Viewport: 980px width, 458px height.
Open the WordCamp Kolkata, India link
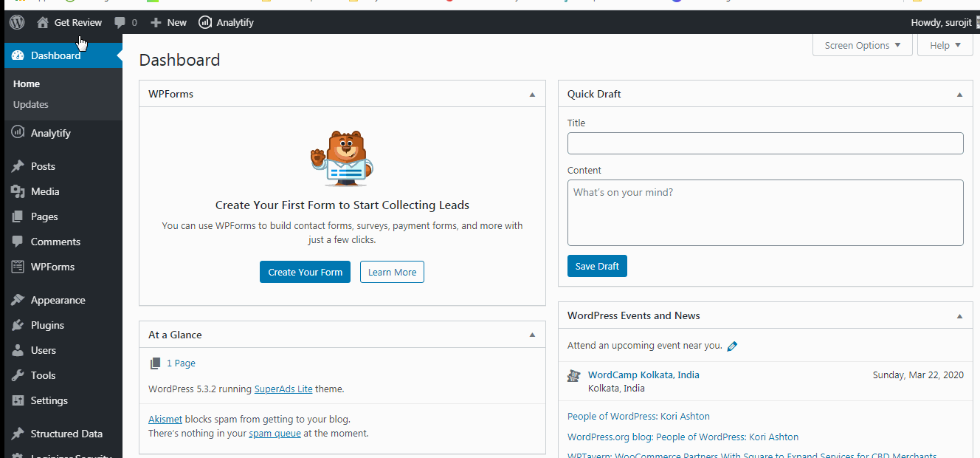point(643,375)
